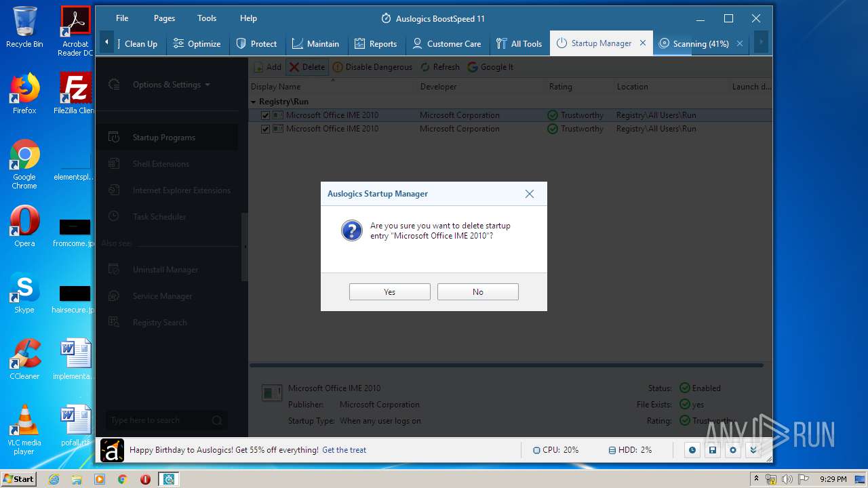
Task: Click the HDD usage indicator
Action: coord(630,450)
